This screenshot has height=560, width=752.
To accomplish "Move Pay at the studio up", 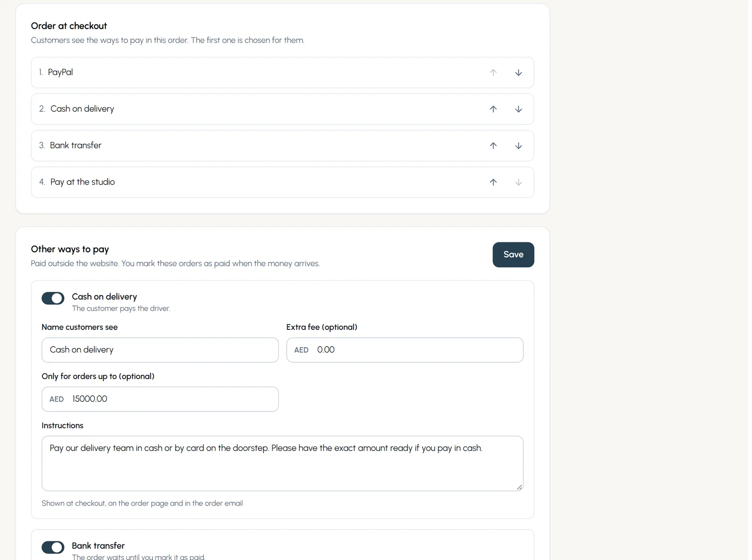I will click(x=493, y=182).
